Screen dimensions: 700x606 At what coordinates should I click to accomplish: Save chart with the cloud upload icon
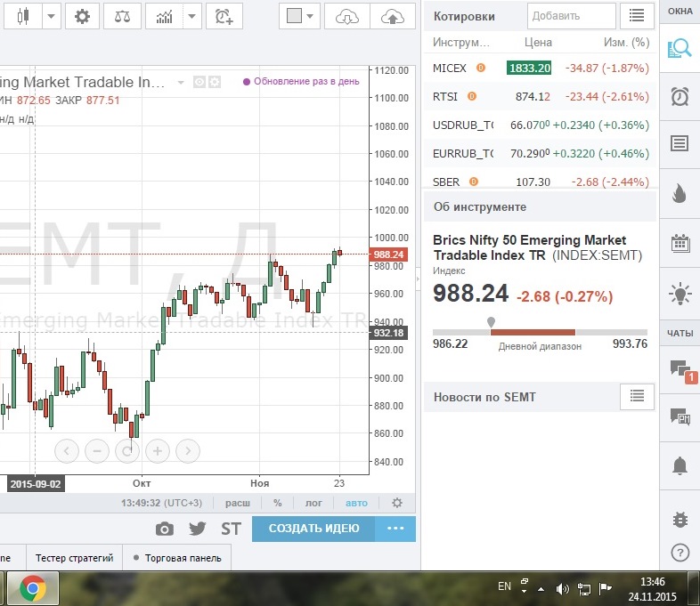click(392, 16)
